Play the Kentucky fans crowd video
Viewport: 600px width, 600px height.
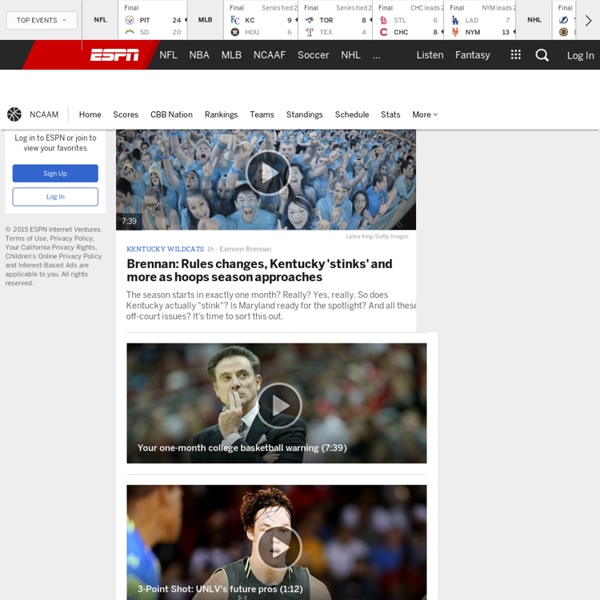coord(267,172)
